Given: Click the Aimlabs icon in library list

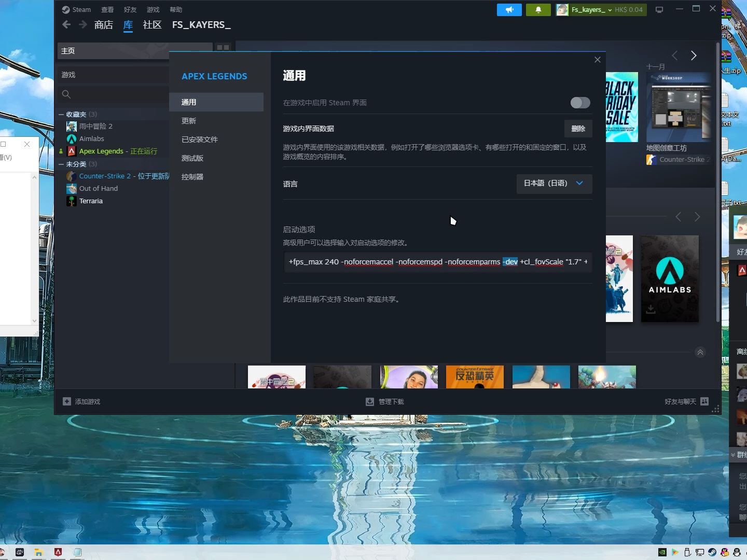Looking at the screenshot, I should point(72,139).
